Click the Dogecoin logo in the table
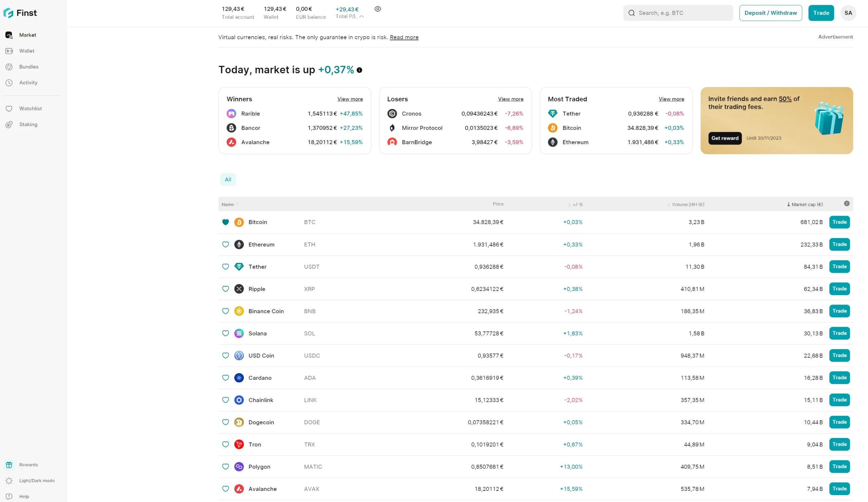Screen dimensions: 868x502 tap(239, 422)
